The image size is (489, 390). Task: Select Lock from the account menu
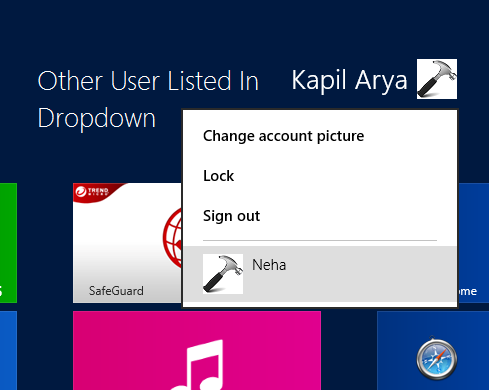(x=218, y=176)
